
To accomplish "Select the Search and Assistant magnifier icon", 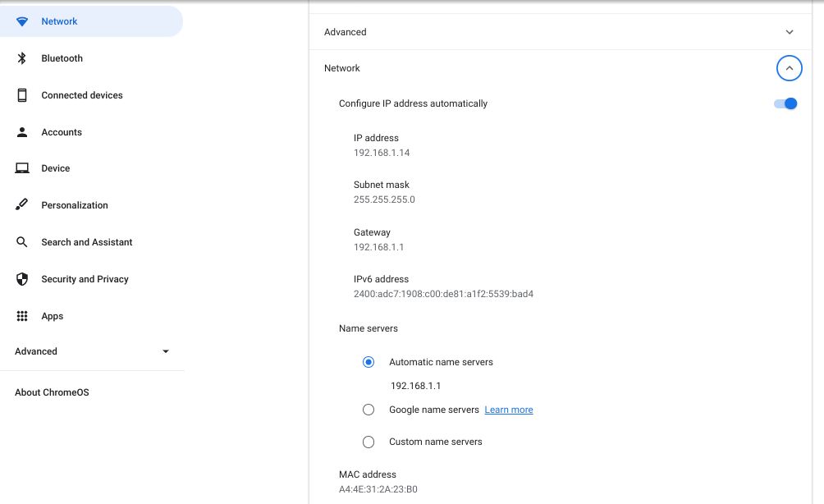I will (x=22, y=242).
